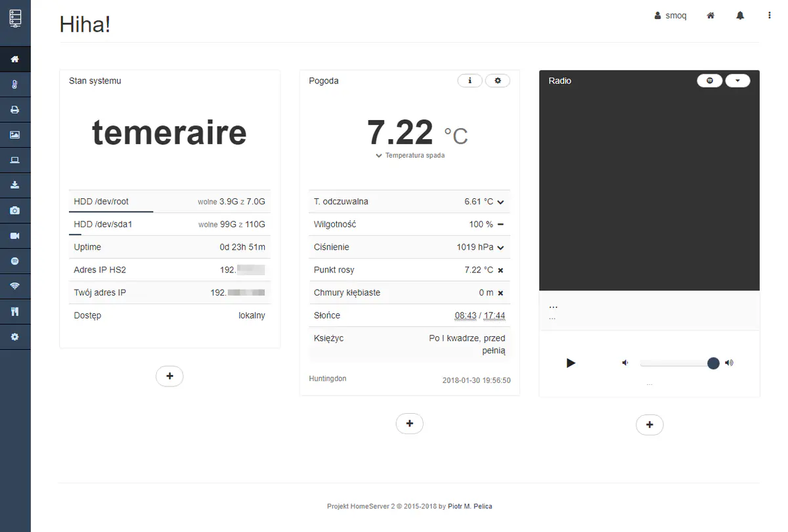Open the printer section in sidebar
Viewport: 788px width, 532px height.
point(15,110)
